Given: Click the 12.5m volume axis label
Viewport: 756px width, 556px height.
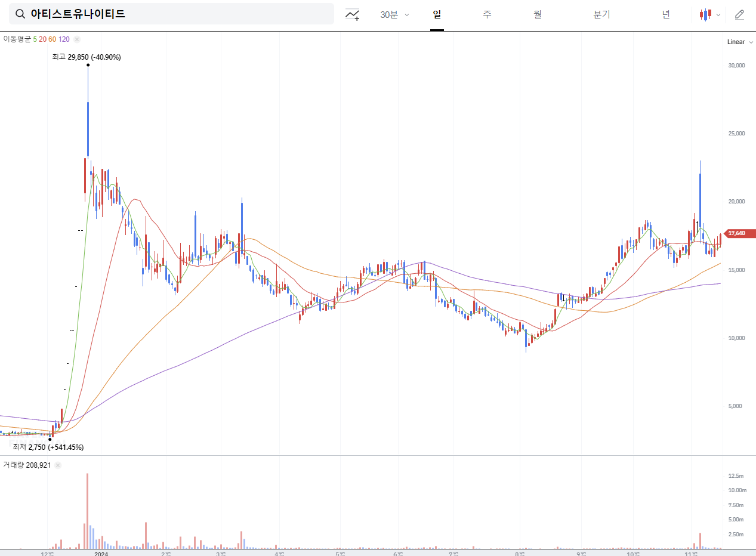Looking at the screenshot, I should pyautogui.click(x=736, y=476).
